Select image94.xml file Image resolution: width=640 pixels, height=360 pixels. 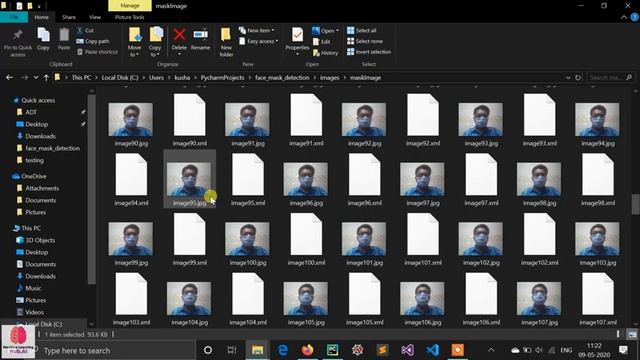pos(131,175)
